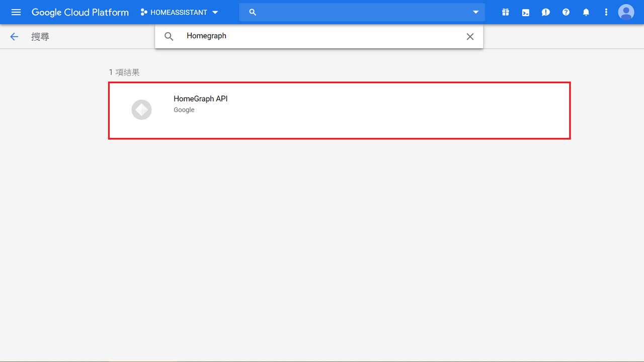Click the top bar search magnifier icon

pos(253,12)
